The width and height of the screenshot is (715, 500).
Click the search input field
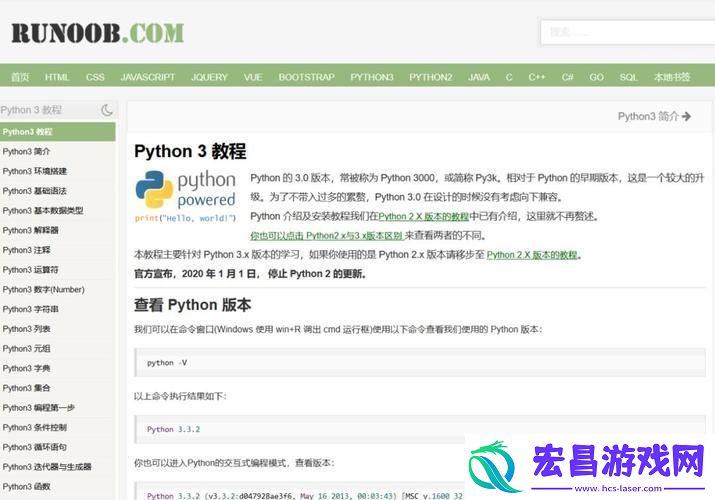628,32
